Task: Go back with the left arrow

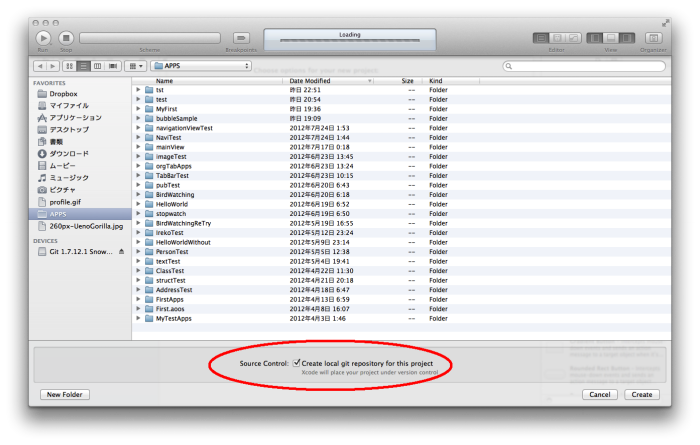Action: point(40,66)
